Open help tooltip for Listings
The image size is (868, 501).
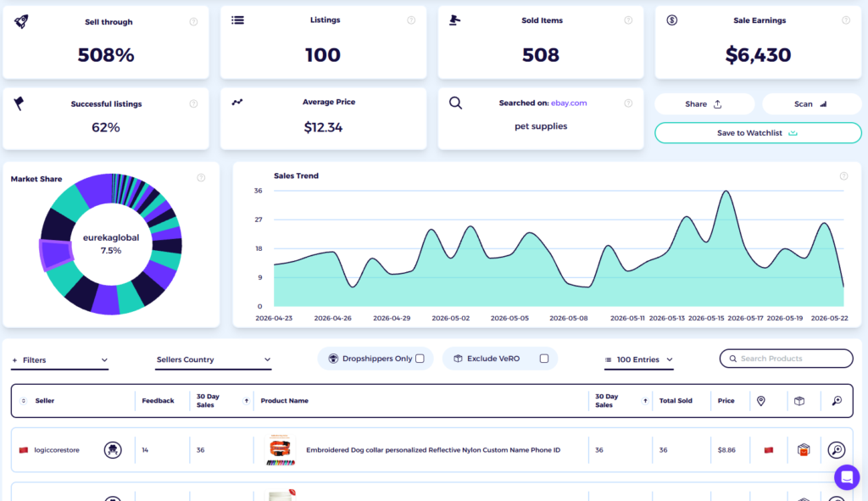(411, 20)
